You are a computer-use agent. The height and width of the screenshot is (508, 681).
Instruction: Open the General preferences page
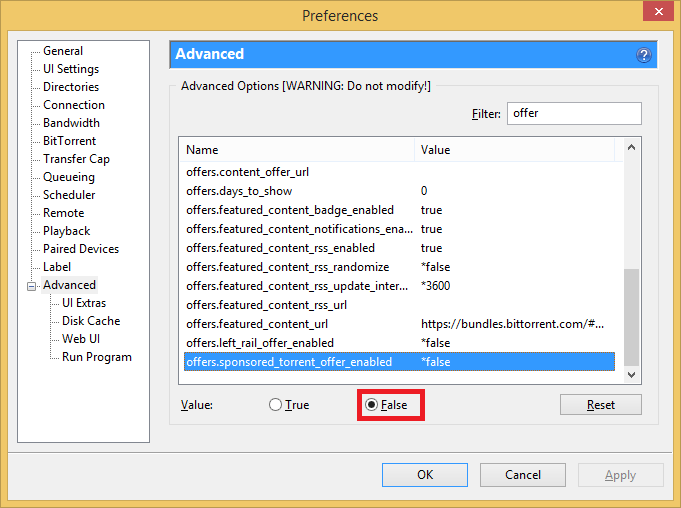(63, 51)
